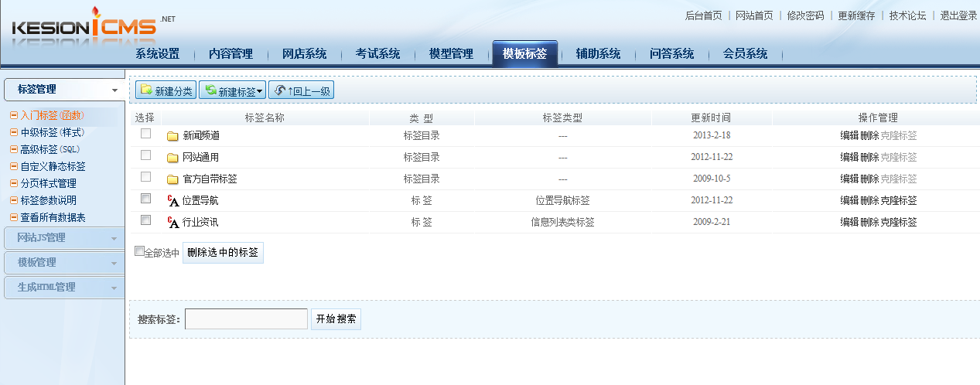
Task: Go to 后台首页 link
Action: [704, 15]
